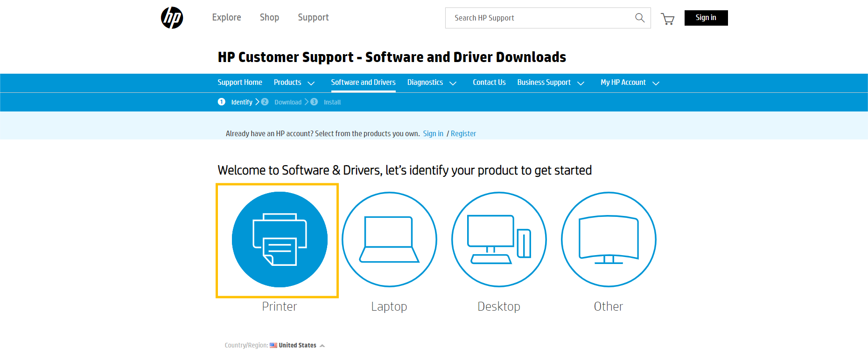Click the Install step label
Viewport: 868px width, 354px height.
point(332,102)
